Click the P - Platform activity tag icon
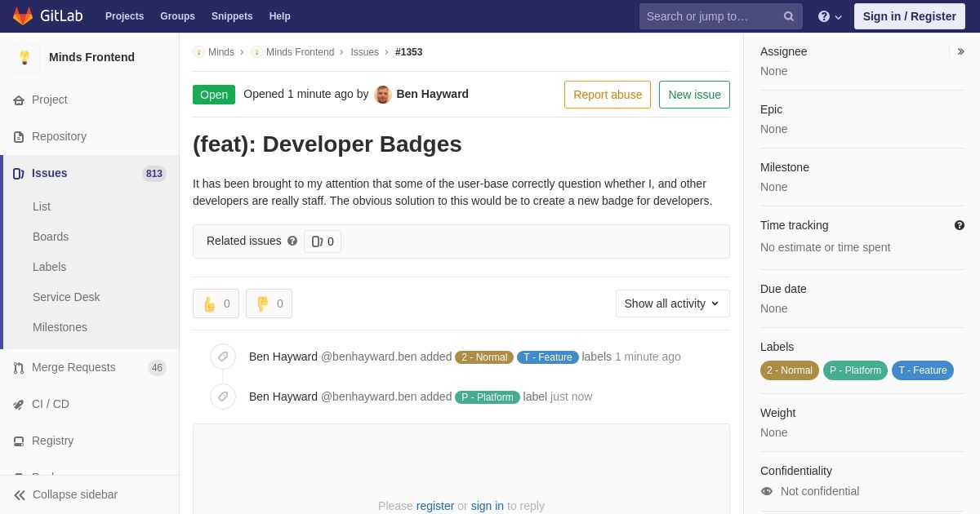Image resolution: width=980 pixels, height=514 pixels. (x=223, y=397)
